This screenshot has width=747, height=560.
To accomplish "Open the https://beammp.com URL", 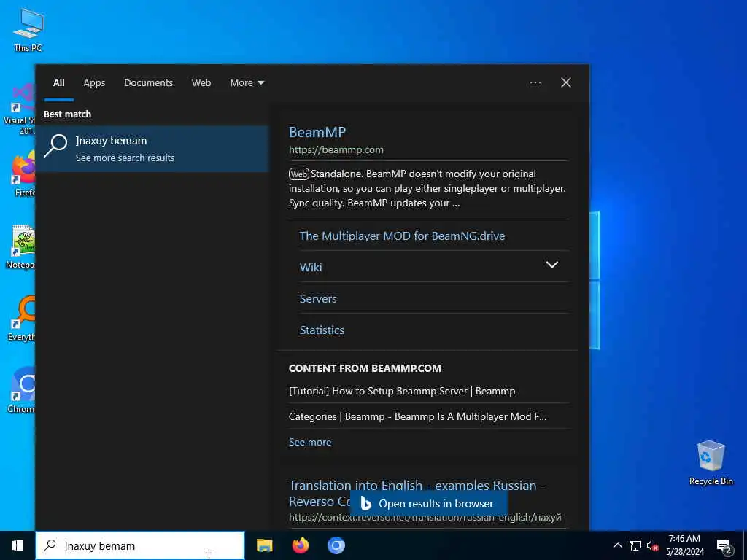I will click(336, 150).
